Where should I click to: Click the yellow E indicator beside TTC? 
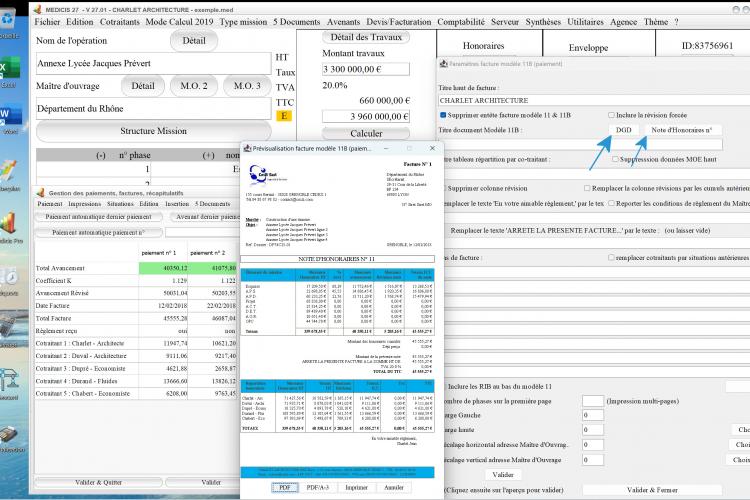click(284, 115)
